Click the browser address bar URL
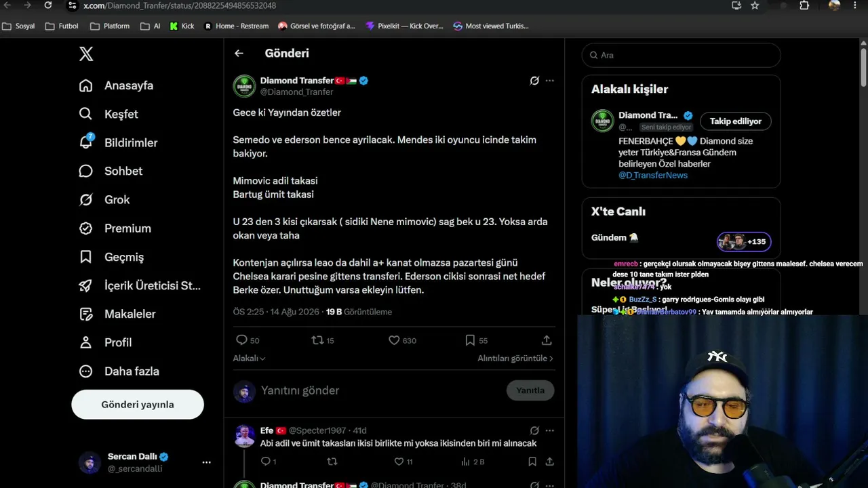Viewport: 868px width, 488px height. [180, 5]
